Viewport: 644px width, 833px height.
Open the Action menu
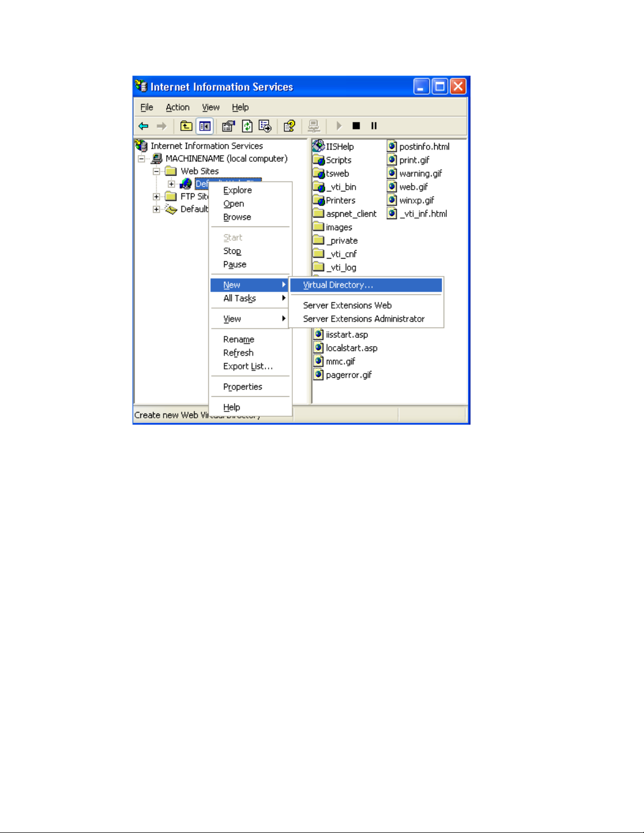(178, 107)
